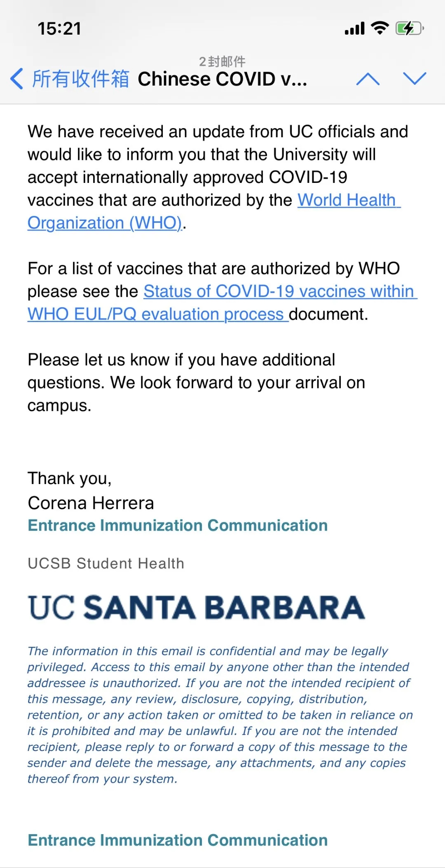Tap the battery charging icon

[409, 28]
